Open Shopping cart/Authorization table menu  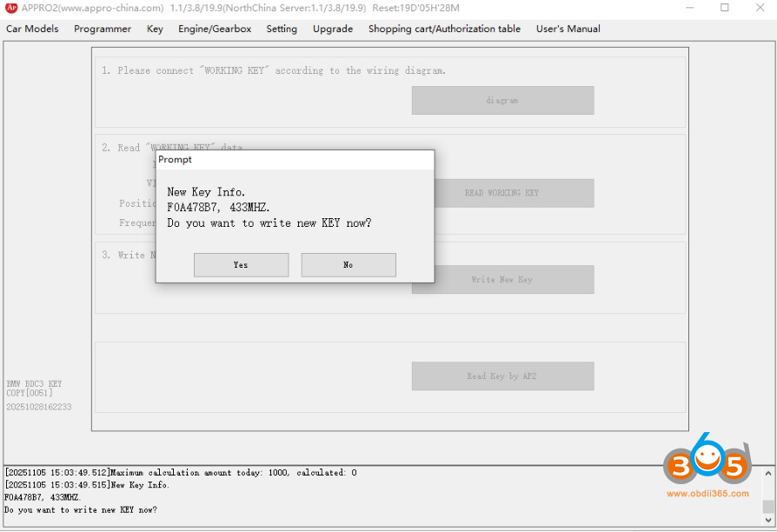(444, 29)
